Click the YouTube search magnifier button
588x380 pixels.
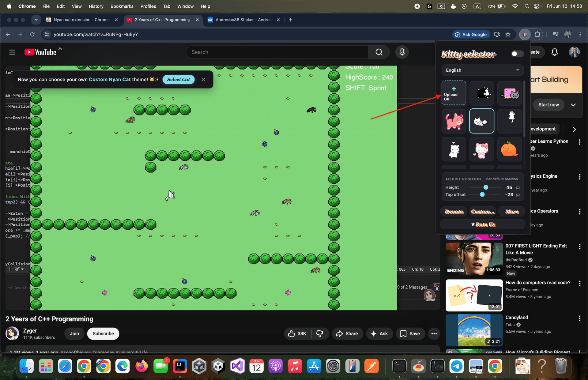[379, 52]
